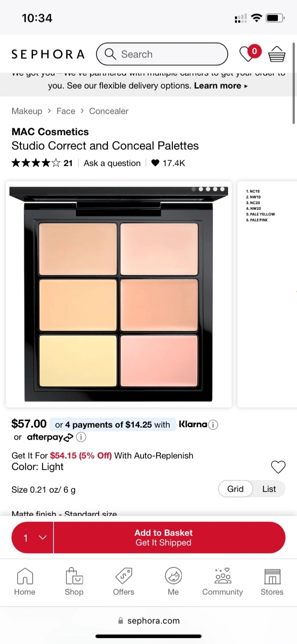
Task: Tap the Search input field
Action: coord(162,54)
